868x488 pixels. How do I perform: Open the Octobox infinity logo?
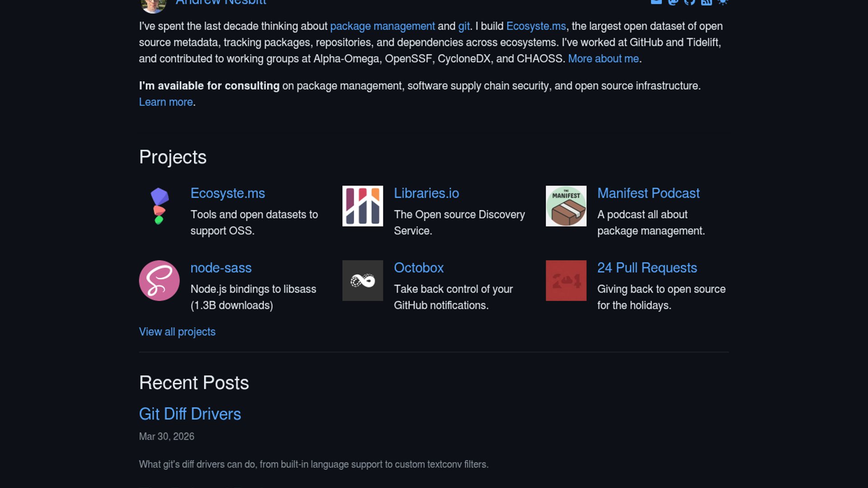click(x=363, y=281)
